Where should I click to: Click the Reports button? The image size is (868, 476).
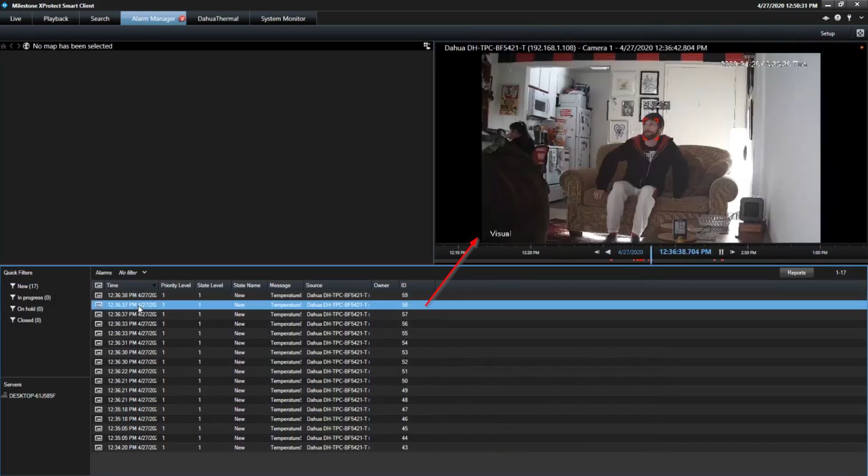(796, 272)
